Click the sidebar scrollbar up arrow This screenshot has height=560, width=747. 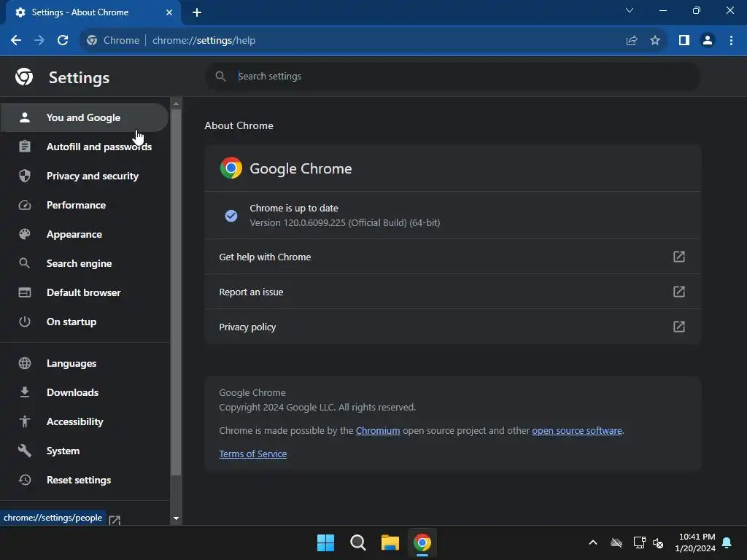177,104
